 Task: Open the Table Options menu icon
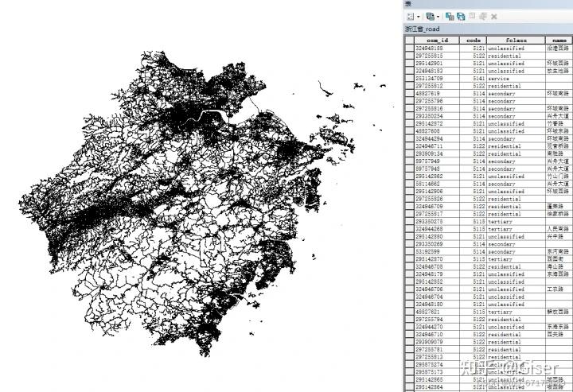coord(411,17)
